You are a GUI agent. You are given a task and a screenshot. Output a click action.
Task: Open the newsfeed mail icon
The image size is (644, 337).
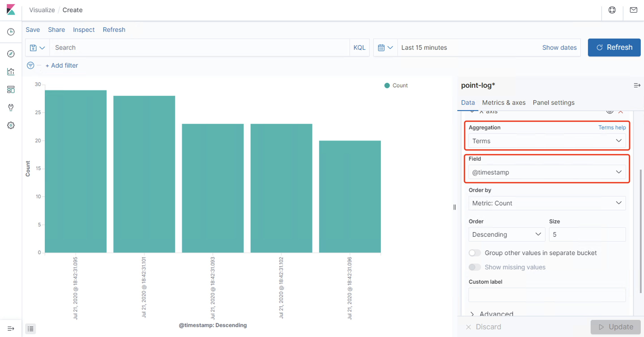(633, 10)
